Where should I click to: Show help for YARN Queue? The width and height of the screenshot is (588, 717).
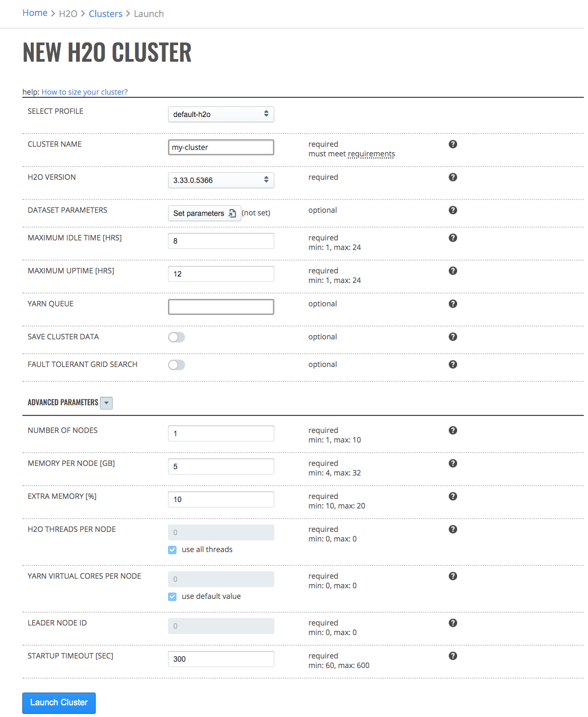pyautogui.click(x=453, y=304)
